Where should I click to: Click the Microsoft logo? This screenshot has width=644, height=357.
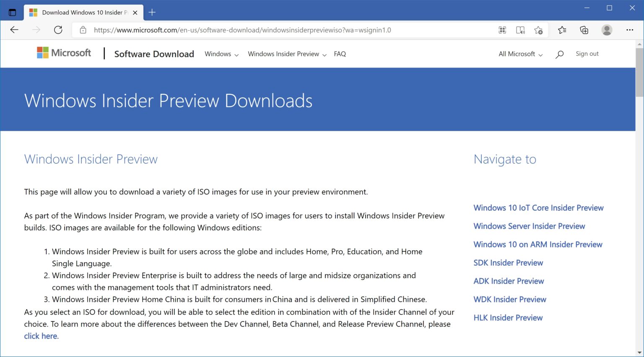tap(63, 53)
